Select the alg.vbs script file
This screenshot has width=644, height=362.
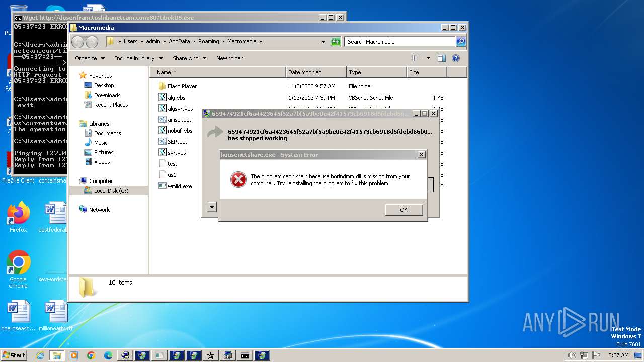click(x=177, y=98)
